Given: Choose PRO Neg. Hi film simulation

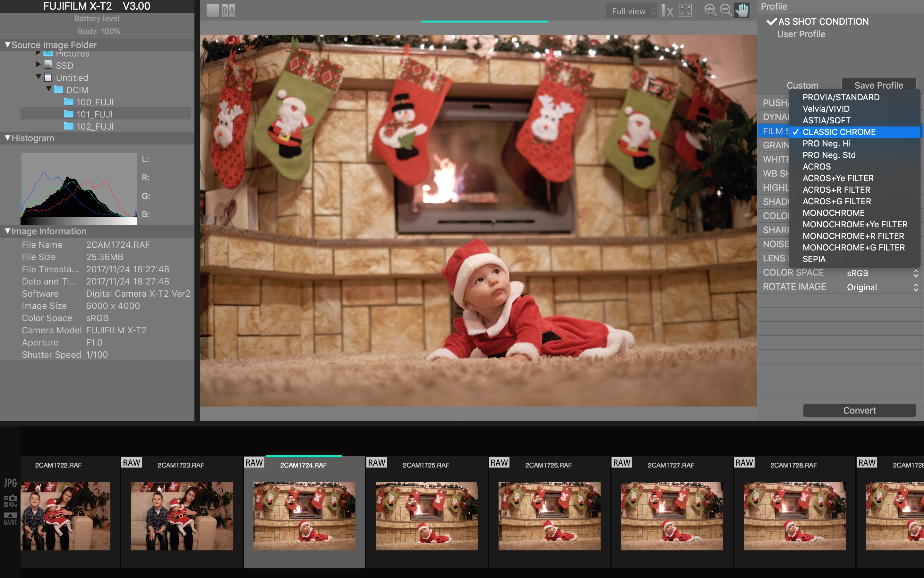Looking at the screenshot, I should 854,143.
